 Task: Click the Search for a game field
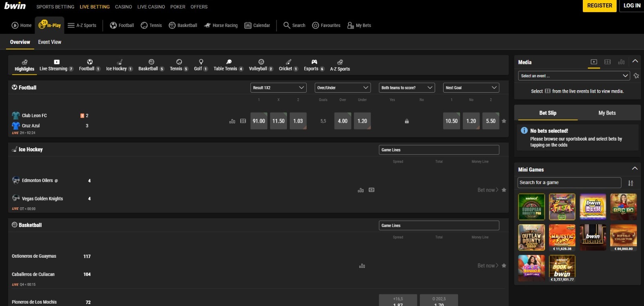click(x=569, y=183)
